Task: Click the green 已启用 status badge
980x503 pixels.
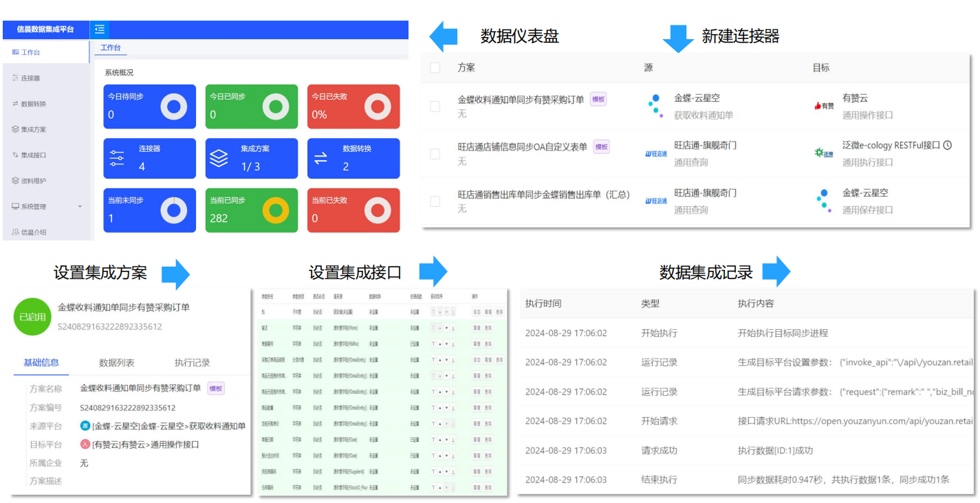Action: point(32,315)
